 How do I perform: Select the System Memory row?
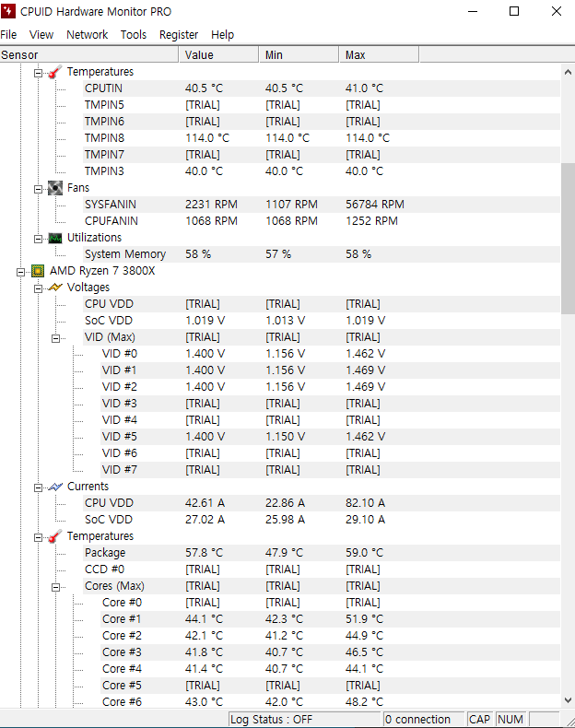[x=125, y=254]
